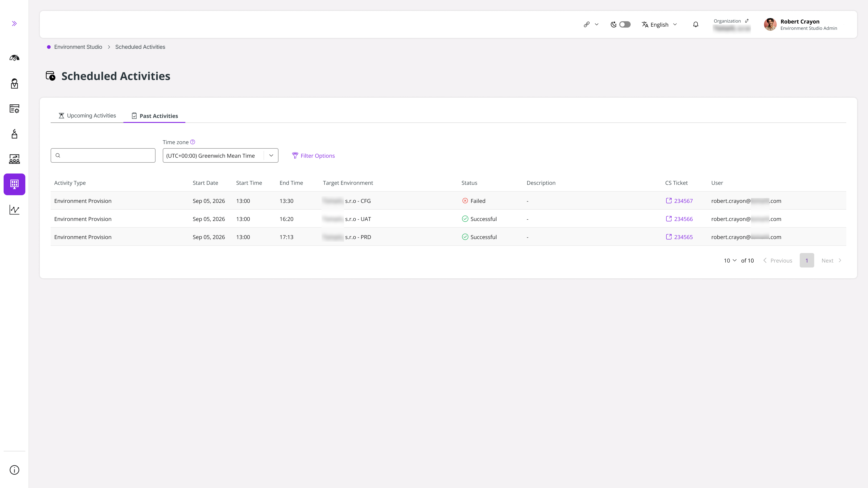
Task: Open the weight sidebar icon
Action: [14, 134]
